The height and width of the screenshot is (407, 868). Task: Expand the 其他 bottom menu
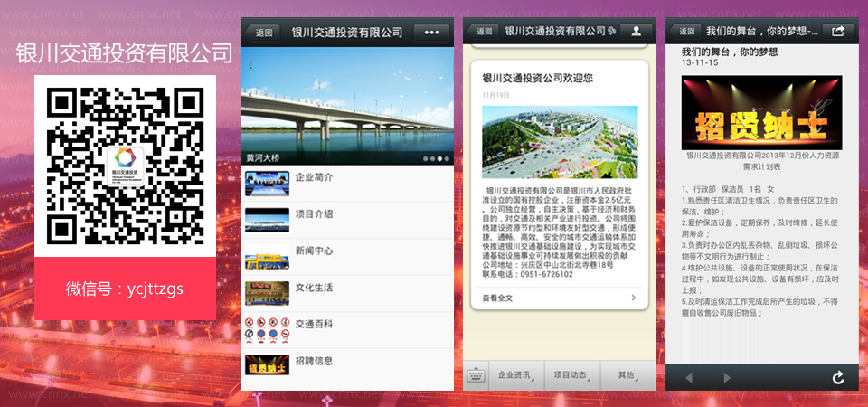point(627,375)
